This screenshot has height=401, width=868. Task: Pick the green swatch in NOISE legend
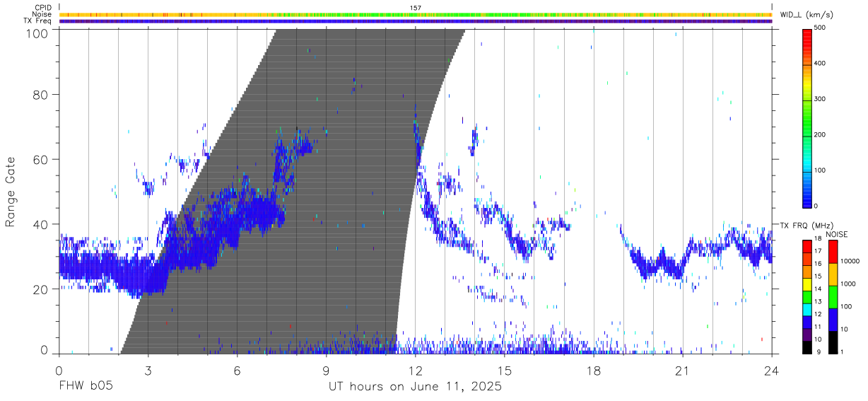[833, 296]
